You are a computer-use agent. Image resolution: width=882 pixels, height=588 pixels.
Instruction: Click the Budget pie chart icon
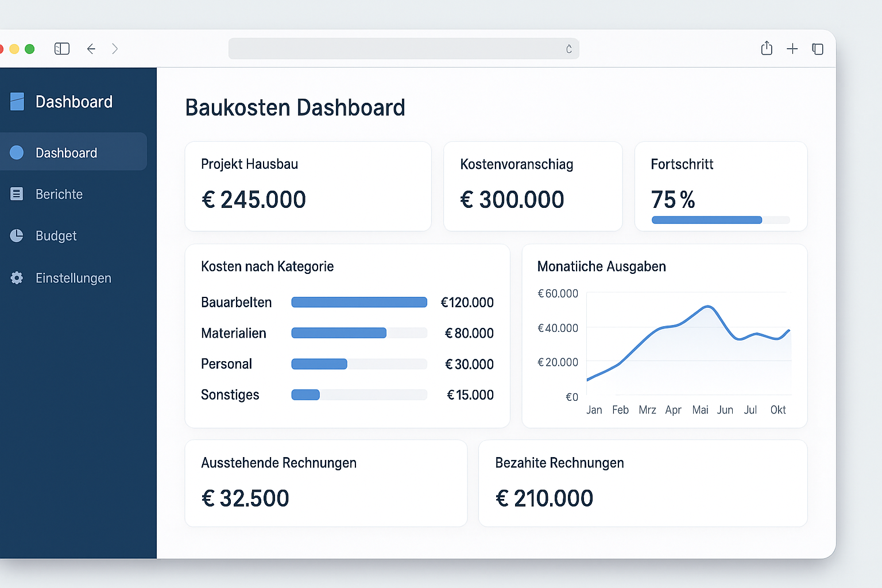[17, 235]
